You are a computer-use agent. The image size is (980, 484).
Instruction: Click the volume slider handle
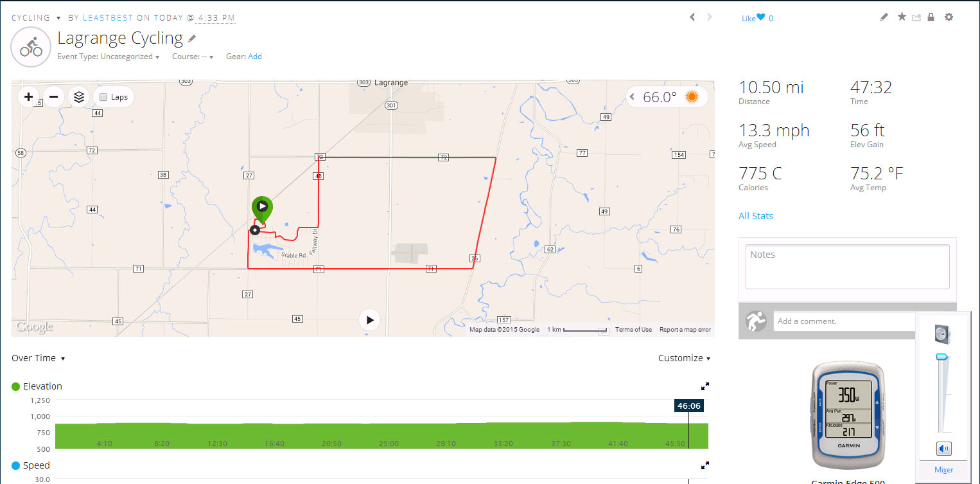point(942,357)
